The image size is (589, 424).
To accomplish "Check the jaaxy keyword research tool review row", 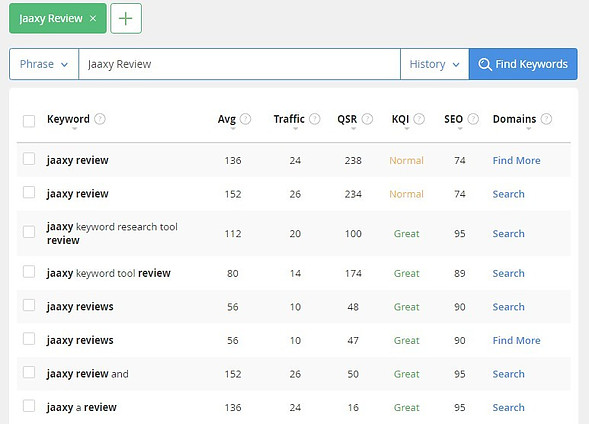I will coord(29,232).
